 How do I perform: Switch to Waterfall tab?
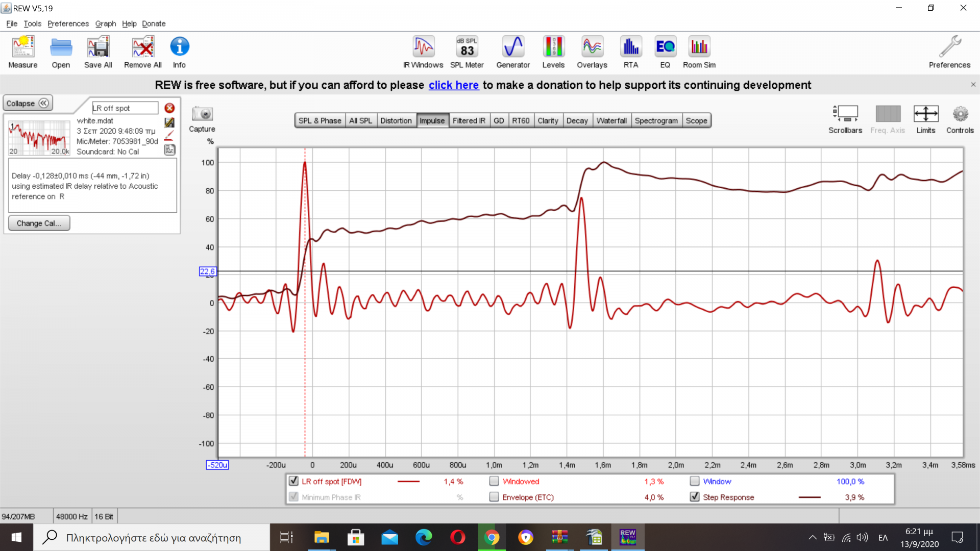pyautogui.click(x=611, y=120)
